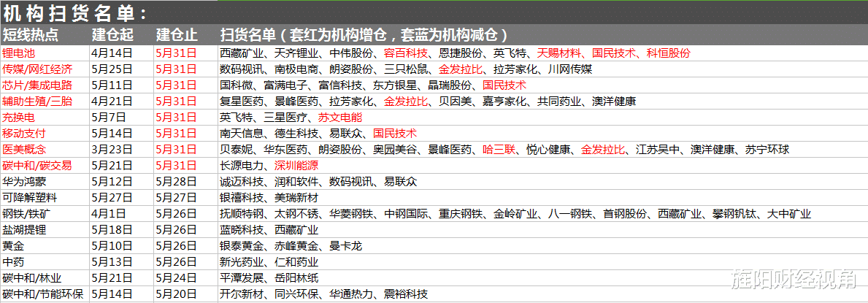Click '银禧科技' in the 可降解塑料 row
The image size is (868, 303).
[242, 199]
